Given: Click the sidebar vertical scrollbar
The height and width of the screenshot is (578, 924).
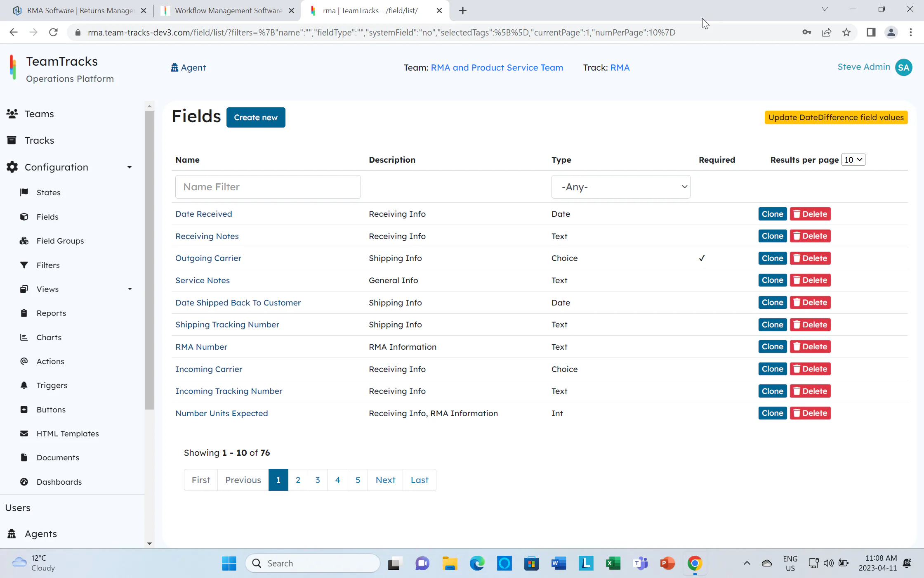Looking at the screenshot, I should coord(149,260).
